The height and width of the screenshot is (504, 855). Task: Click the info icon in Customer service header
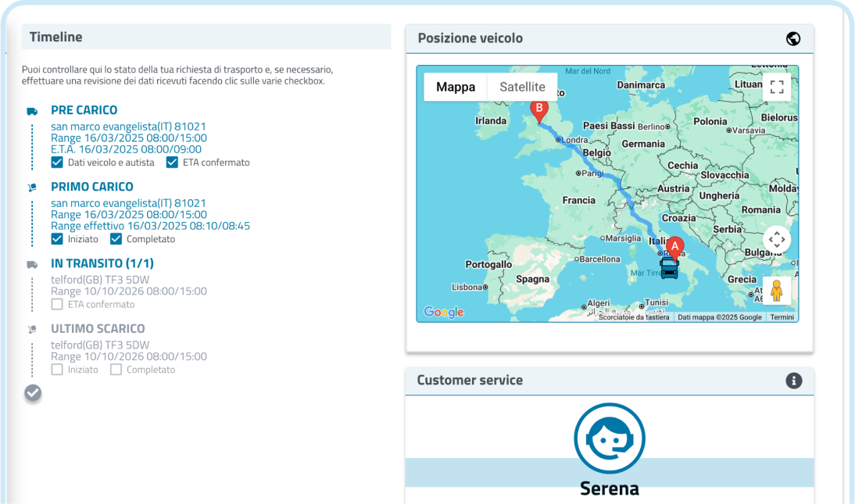tap(793, 381)
